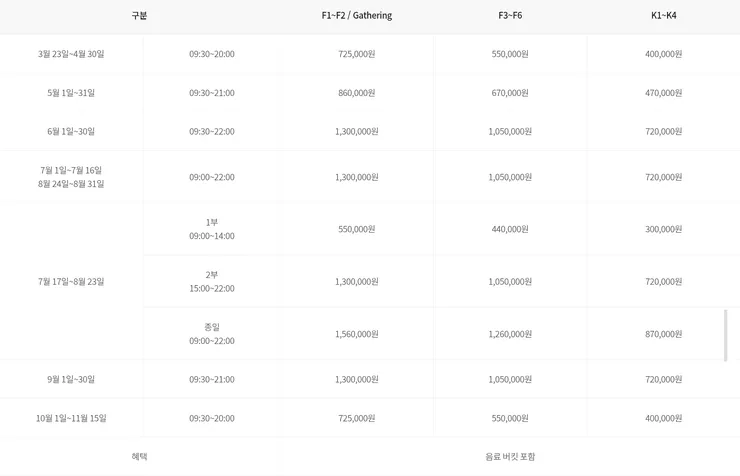This screenshot has height=476, width=740.
Task: Click the F3~F6 column header
Action: (510, 16)
